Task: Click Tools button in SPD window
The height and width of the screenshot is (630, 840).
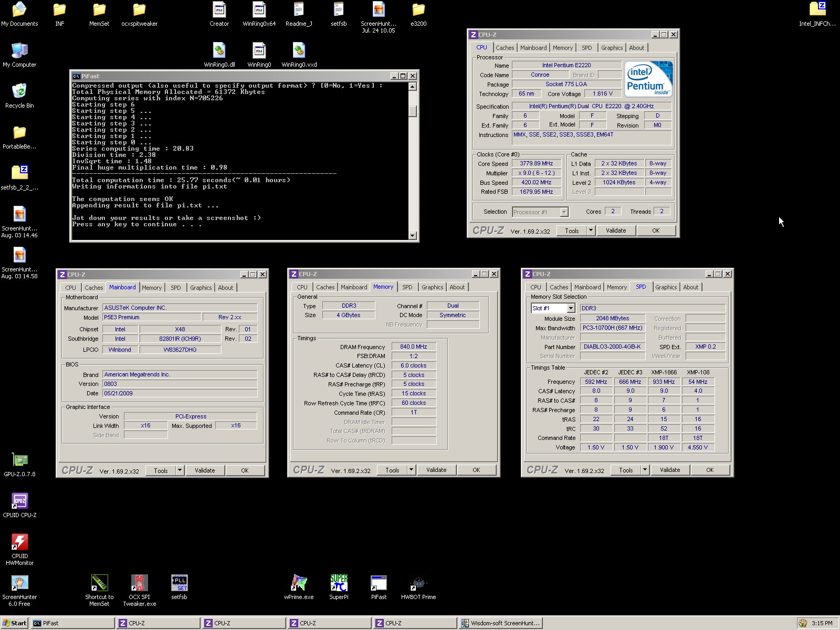Action: [626, 470]
